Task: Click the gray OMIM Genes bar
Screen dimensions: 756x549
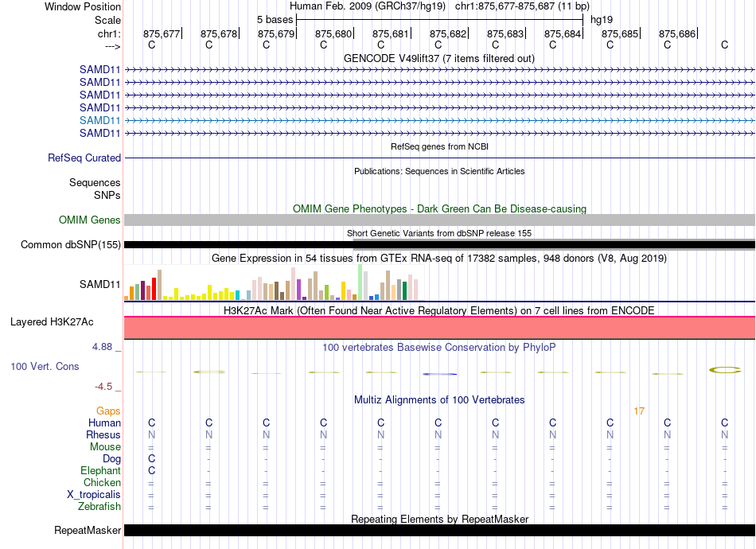Action: (x=439, y=220)
